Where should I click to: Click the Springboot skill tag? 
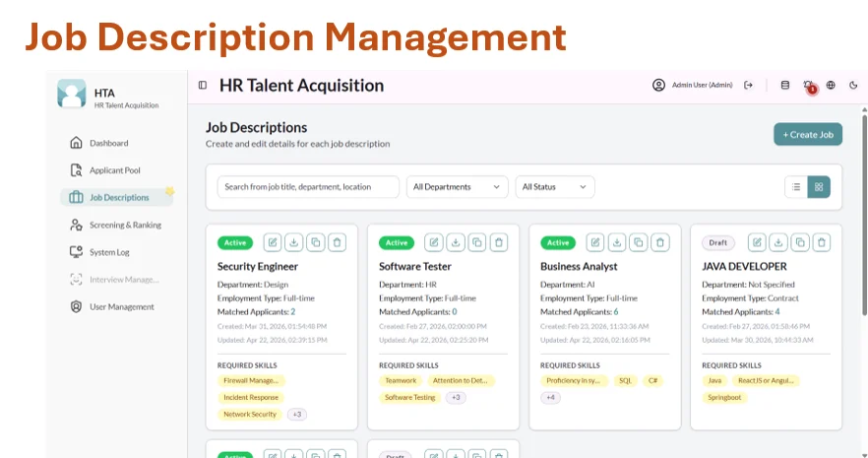coord(724,398)
